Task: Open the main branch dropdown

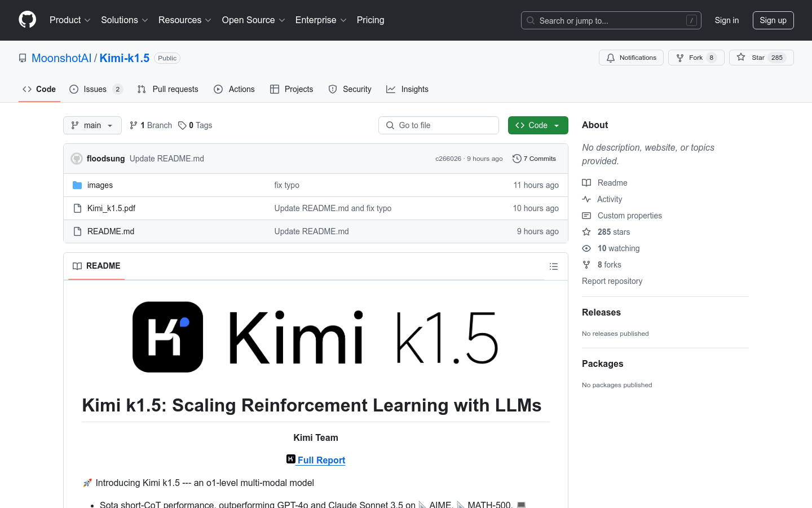Action: click(x=92, y=125)
